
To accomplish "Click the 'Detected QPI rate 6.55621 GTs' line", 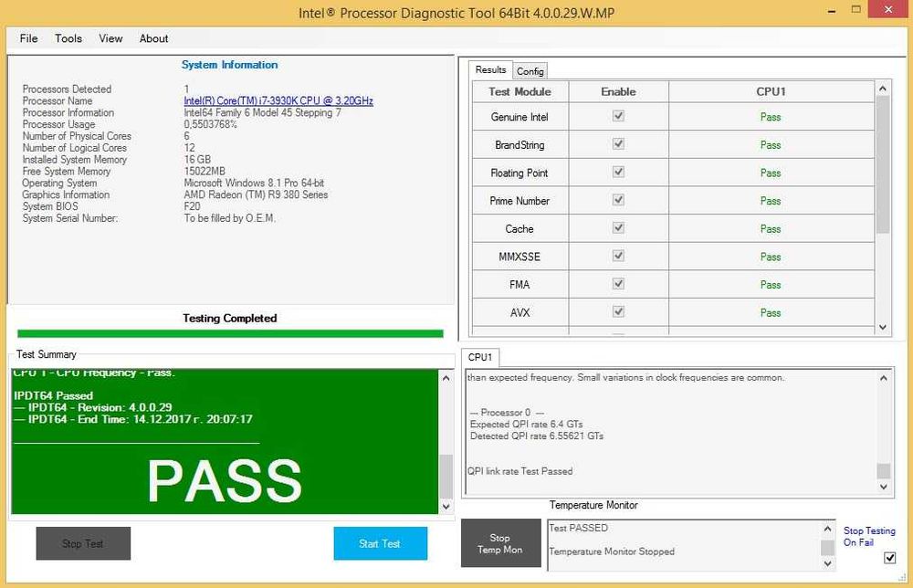I will [x=537, y=436].
